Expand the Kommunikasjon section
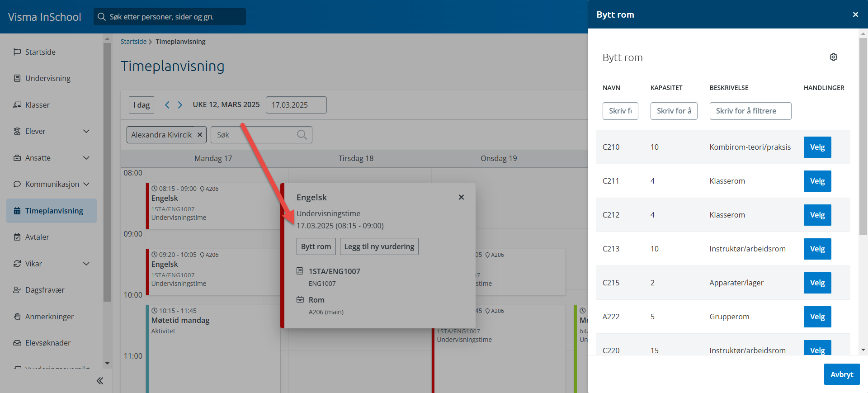 (x=86, y=184)
